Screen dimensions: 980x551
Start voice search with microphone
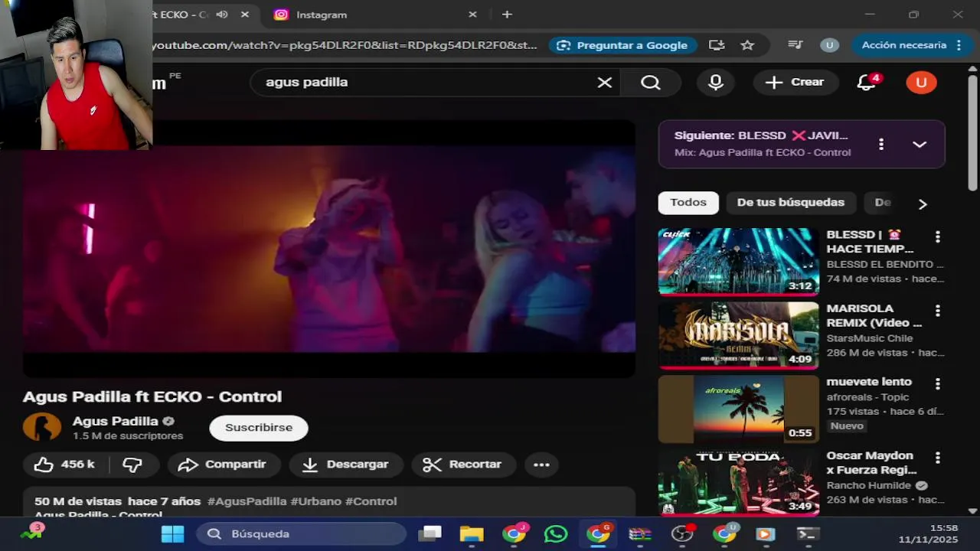[x=716, y=82]
